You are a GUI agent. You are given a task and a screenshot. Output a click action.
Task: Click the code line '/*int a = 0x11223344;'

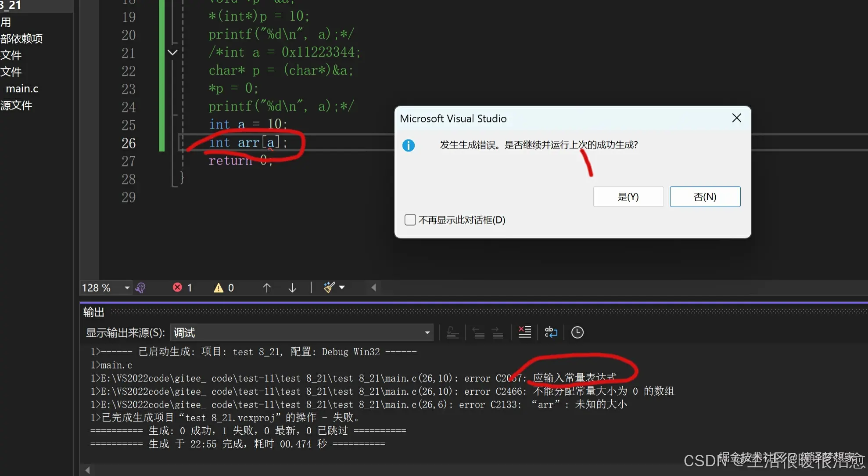[284, 52]
